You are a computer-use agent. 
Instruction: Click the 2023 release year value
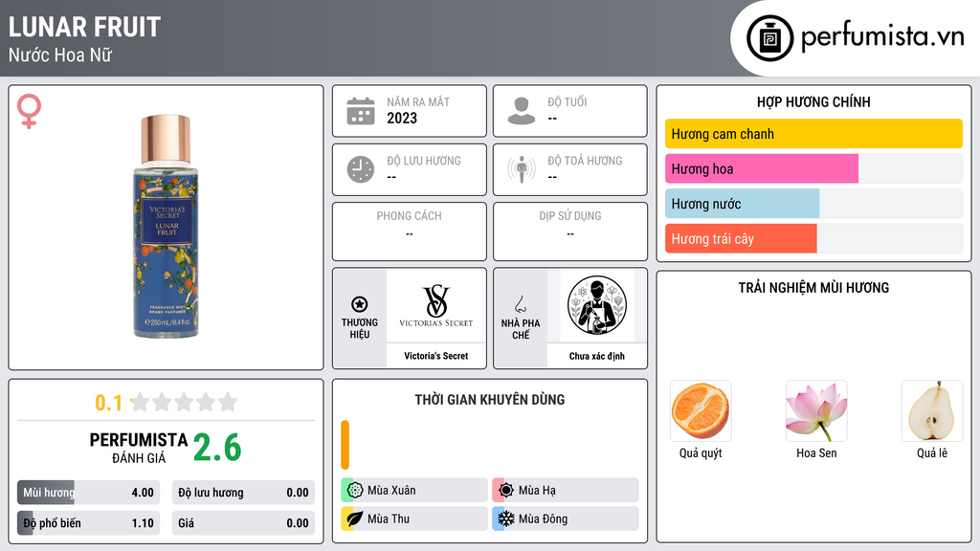point(402,118)
